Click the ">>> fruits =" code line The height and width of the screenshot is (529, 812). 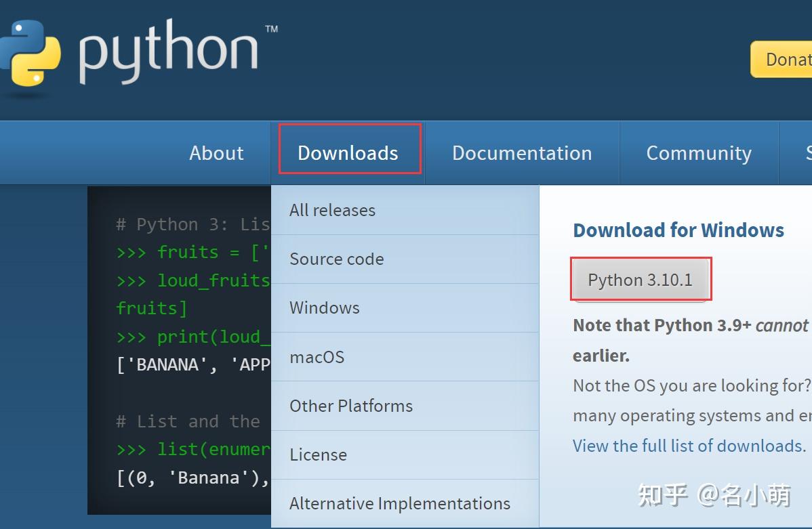pos(192,252)
